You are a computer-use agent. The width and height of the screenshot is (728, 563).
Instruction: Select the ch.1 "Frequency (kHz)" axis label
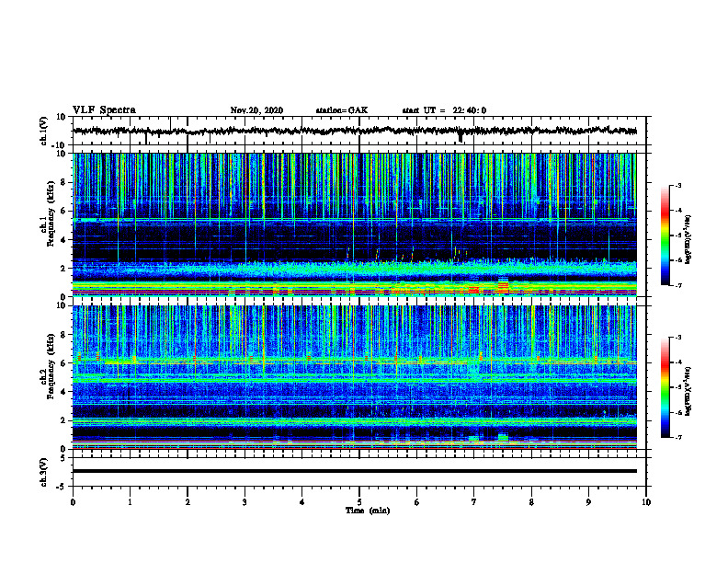pos(51,213)
